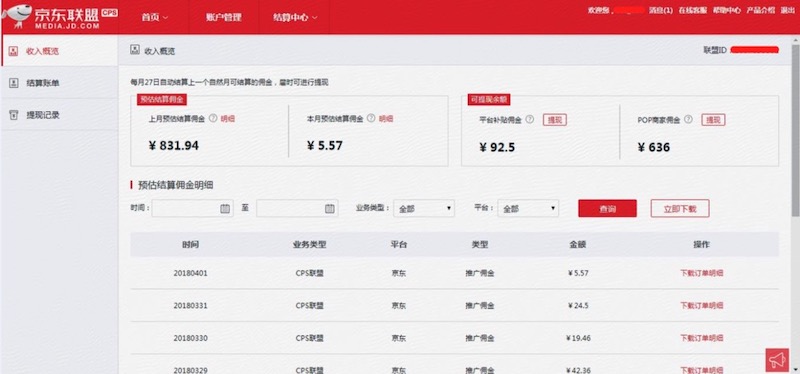Open calendar icon of end date field
800x374 pixels.
[x=330, y=208]
